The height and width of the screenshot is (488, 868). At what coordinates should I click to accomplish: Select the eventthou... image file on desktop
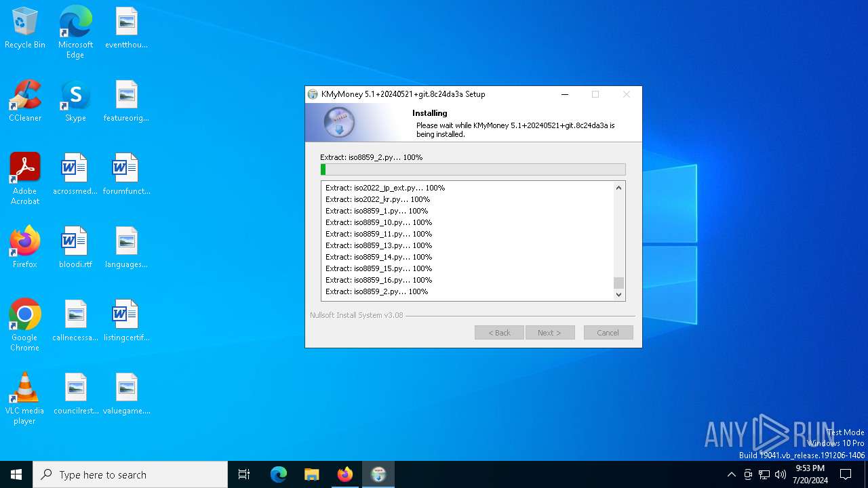coord(126,28)
